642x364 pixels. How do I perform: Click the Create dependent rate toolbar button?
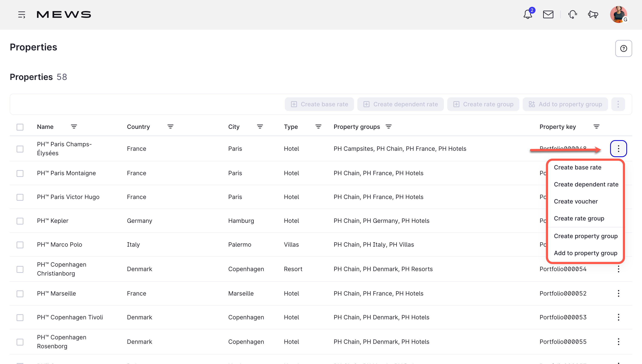pos(400,104)
